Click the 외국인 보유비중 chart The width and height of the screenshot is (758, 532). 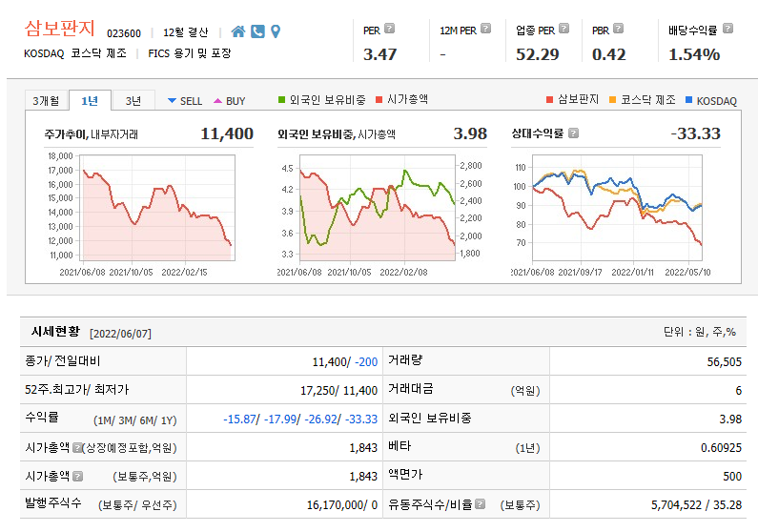[377, 208]
